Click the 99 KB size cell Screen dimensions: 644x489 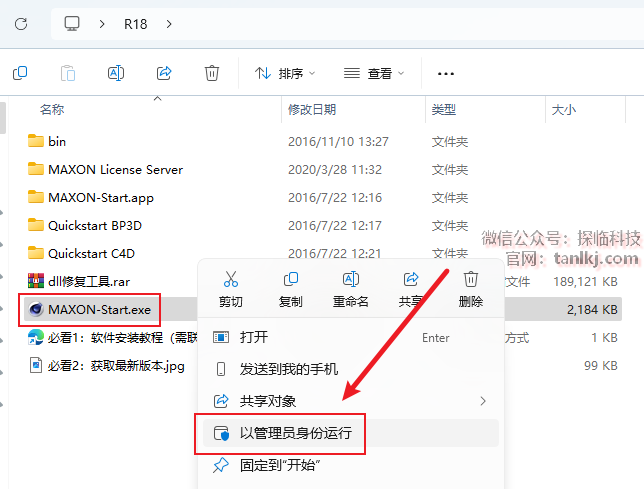point(601,365)
